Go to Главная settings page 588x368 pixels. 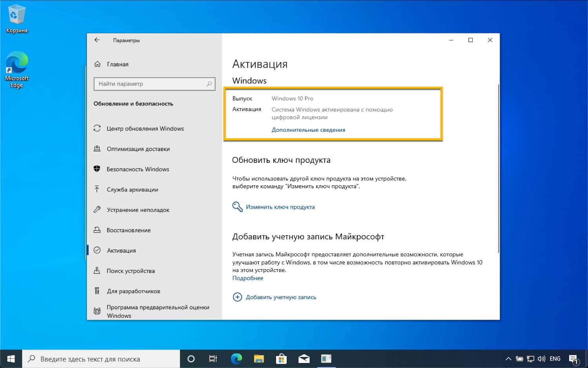coord(118,64)
